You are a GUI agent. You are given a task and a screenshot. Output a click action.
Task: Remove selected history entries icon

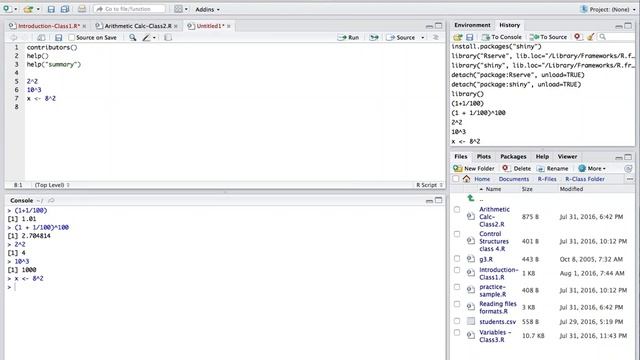tap(578, 37)
